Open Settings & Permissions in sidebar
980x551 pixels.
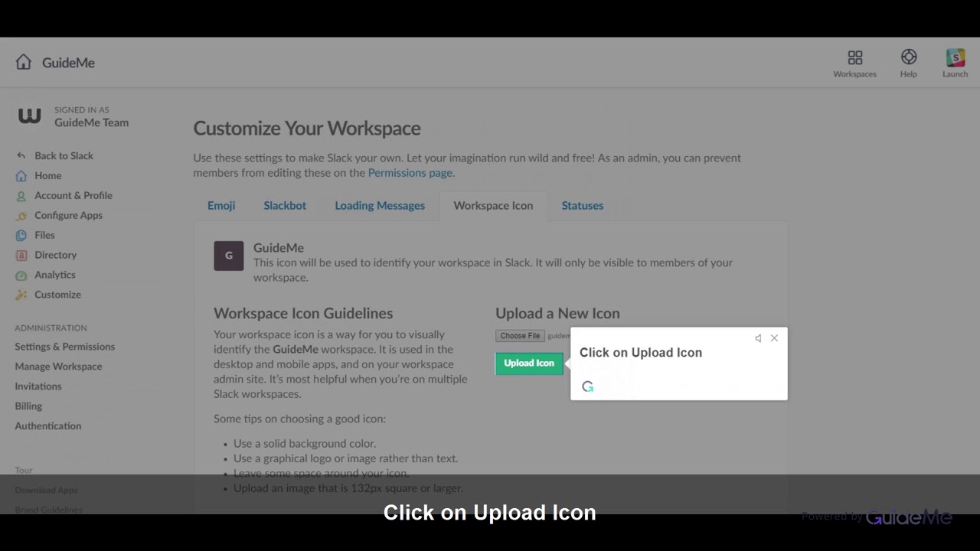pyautogui.click(x=64, y=346)
